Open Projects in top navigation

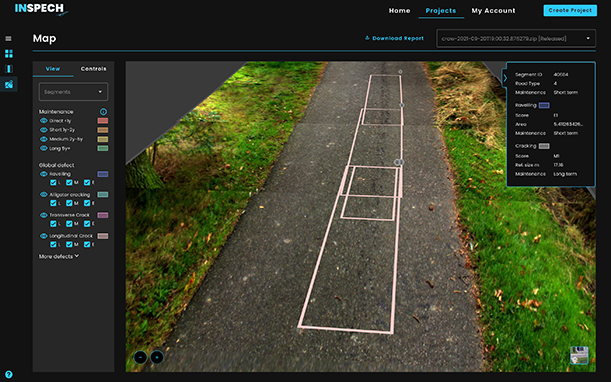click(x=441, y=11)
